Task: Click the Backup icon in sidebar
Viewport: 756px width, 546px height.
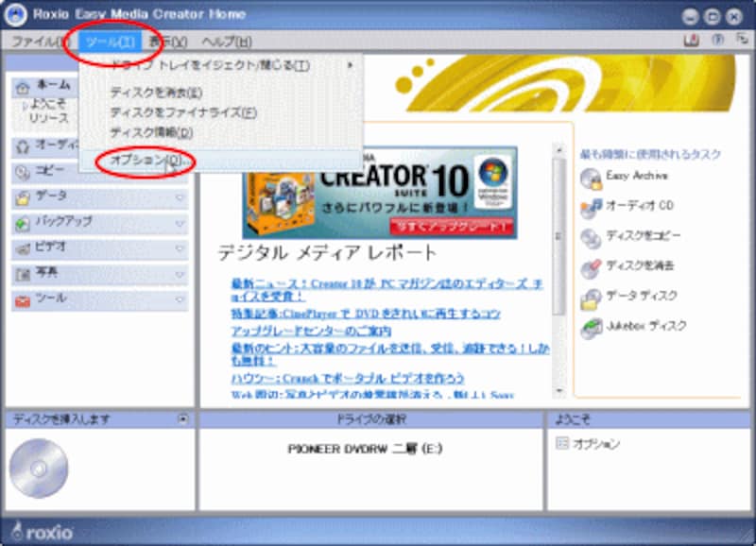Action: coord(23,223)
